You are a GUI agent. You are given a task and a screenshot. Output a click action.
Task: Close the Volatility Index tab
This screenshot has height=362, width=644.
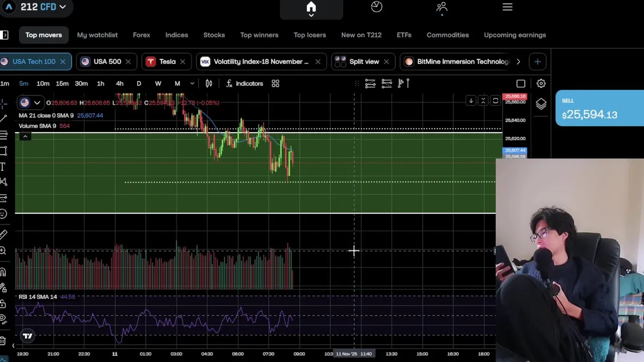pyautogui.click(x=317, y=61)
